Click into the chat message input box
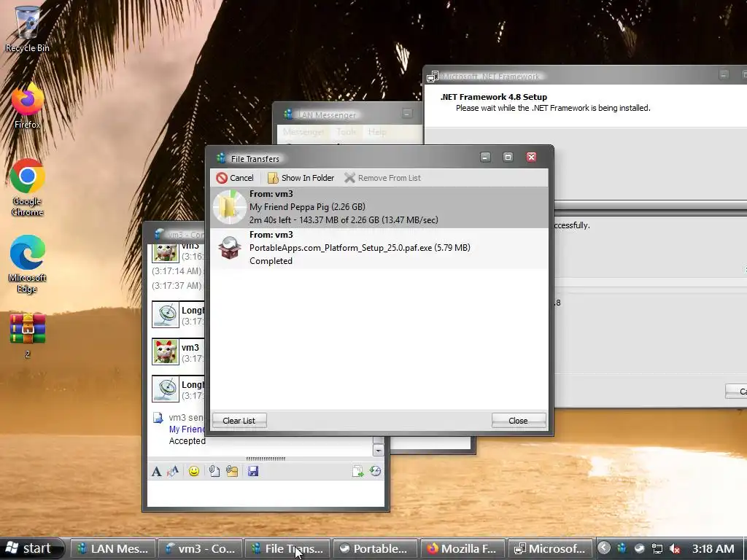 [x=266, y=494]
